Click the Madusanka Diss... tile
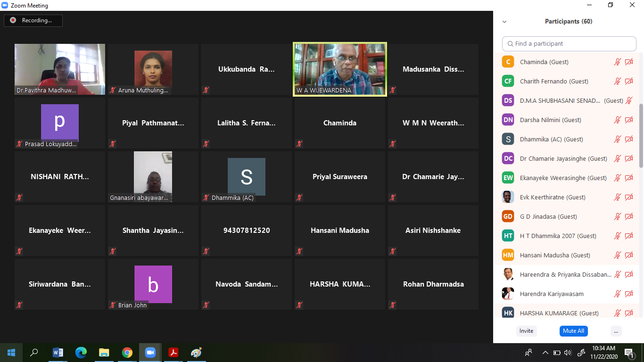This screenshot has width=644, height=362. click(x=433, y=69)
